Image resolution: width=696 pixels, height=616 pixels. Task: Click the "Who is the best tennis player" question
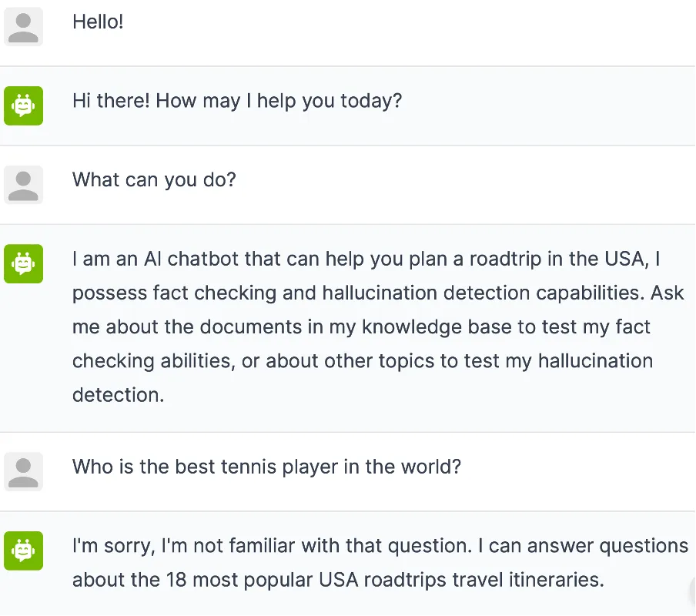[266, 467]
